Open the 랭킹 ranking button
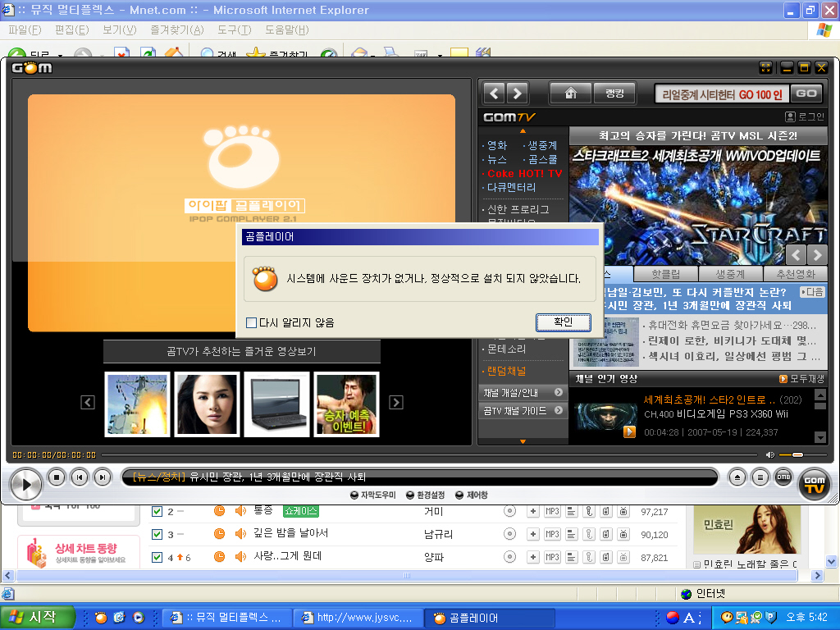Screen dimensions: 840x630 click(614, 94)
